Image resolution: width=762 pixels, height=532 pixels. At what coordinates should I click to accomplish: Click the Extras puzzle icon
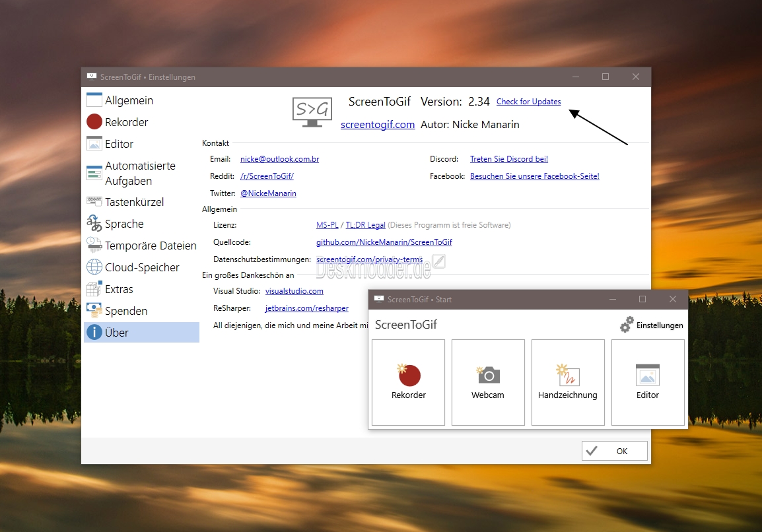pyautogui.click(x=94, y=288)
